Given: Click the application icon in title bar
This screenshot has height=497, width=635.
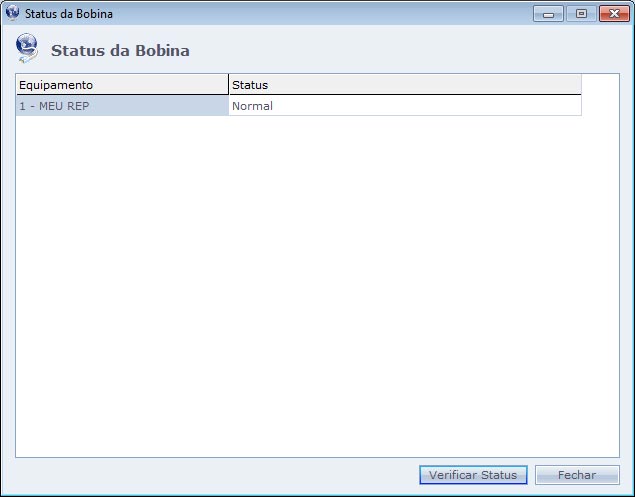Looking at the screenshot, I should [13, 14].
